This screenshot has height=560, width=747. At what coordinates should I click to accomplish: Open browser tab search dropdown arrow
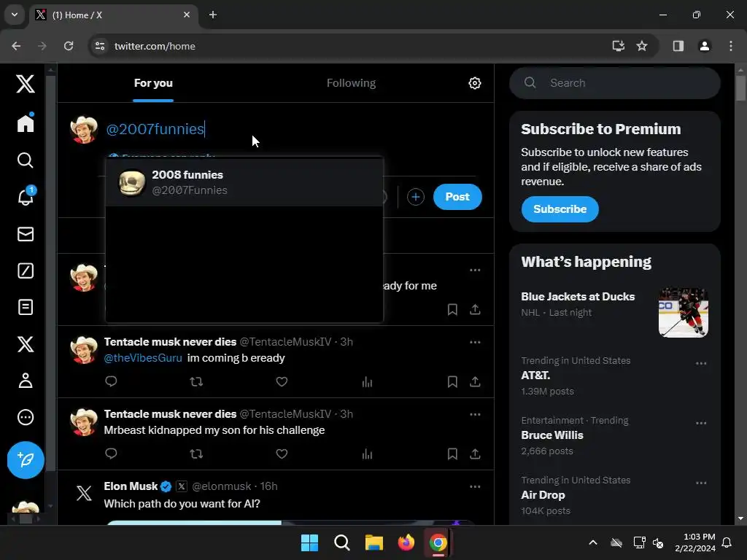15,15
